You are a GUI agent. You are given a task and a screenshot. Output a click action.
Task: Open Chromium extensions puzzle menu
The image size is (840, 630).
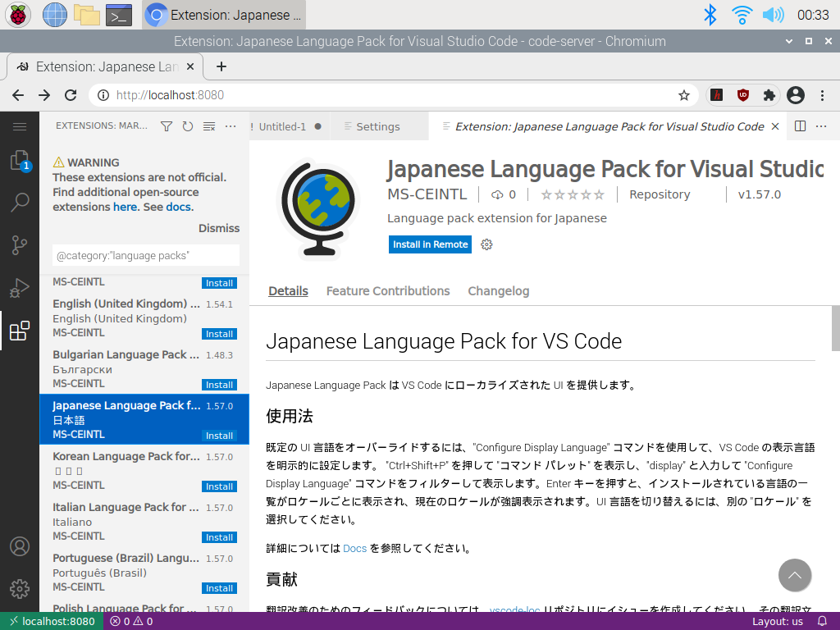(769, 95)
